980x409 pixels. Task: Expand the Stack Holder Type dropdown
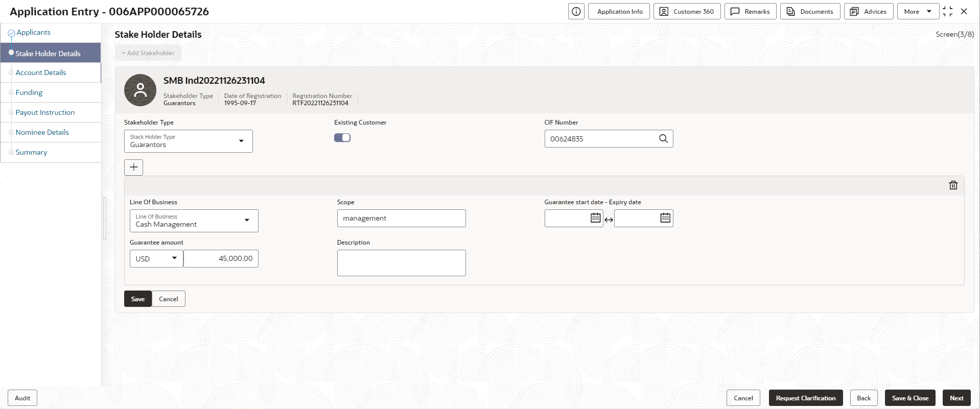[x=189, y=141]
